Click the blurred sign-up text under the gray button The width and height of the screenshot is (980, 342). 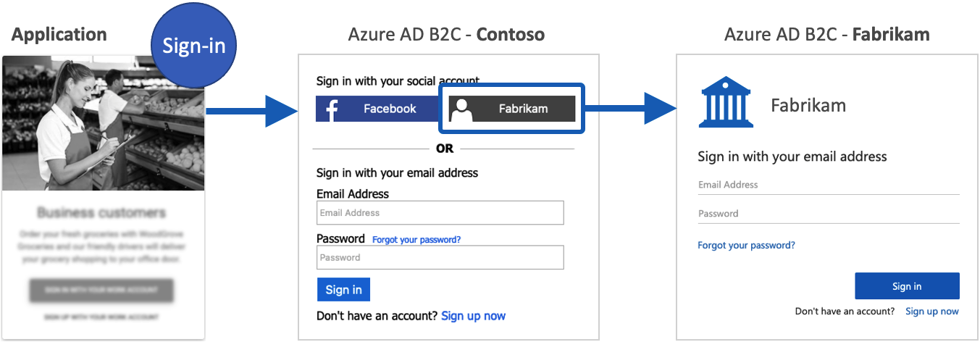pos(101,317)
